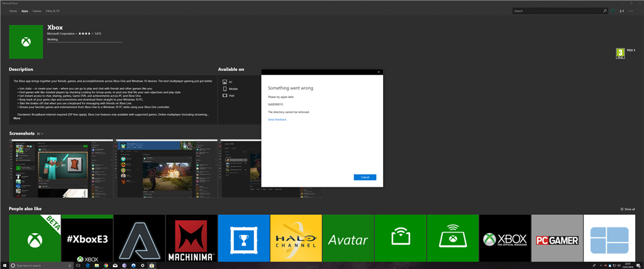
Task: Click the PEGI 3 rating badge
Action: click(620, 53)
